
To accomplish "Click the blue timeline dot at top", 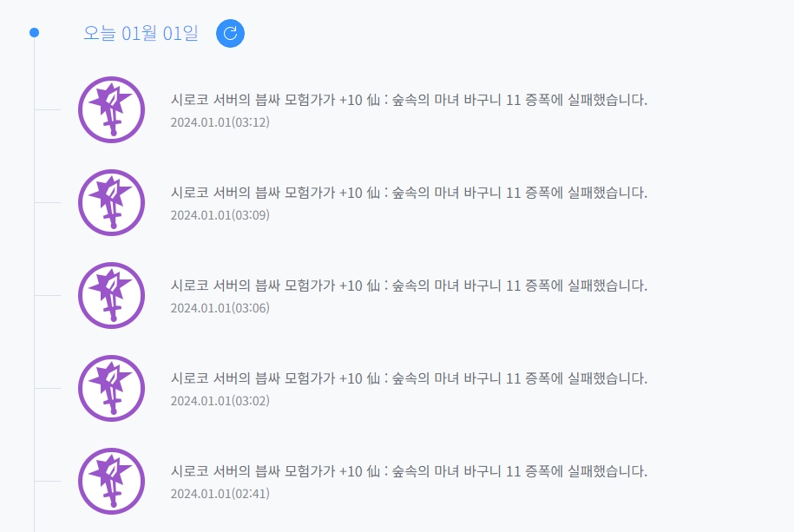I will 34,33.
